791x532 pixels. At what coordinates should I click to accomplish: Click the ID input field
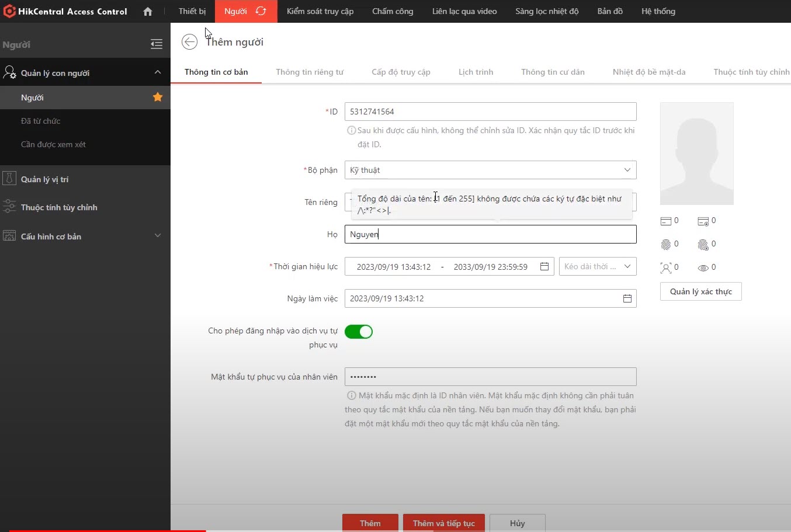coord(490,112)
